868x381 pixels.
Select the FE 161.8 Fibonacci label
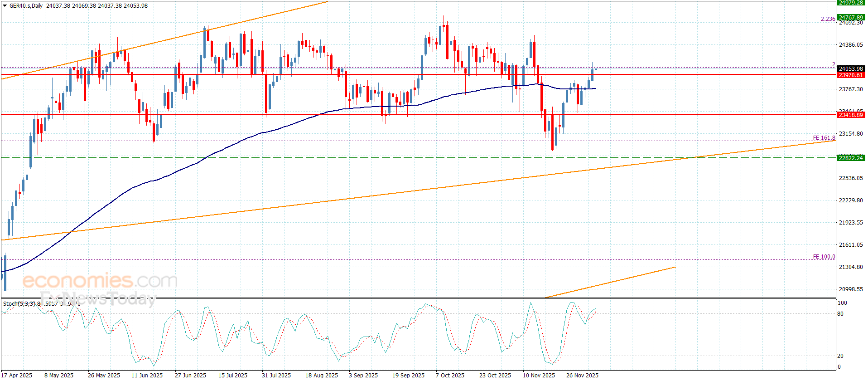[x=824, y=138]
